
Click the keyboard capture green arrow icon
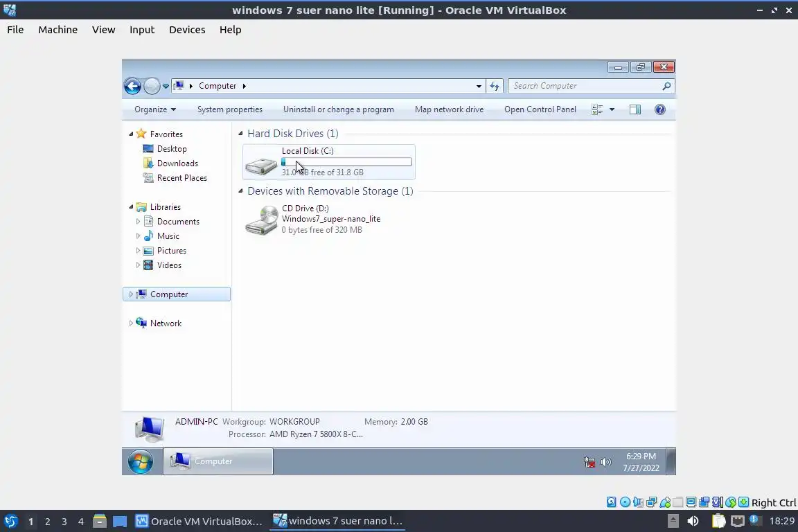coord(743,502)
